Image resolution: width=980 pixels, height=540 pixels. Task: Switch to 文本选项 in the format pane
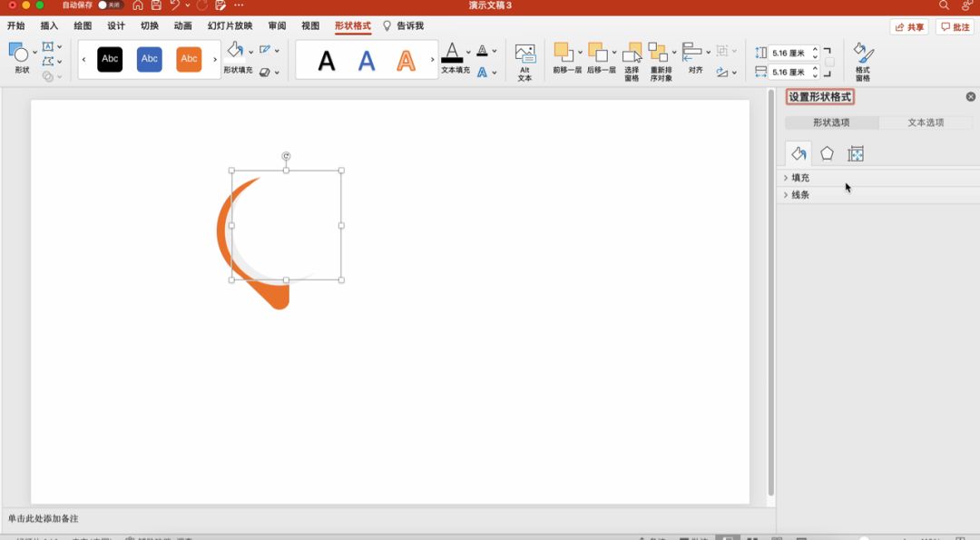[926, 123]
